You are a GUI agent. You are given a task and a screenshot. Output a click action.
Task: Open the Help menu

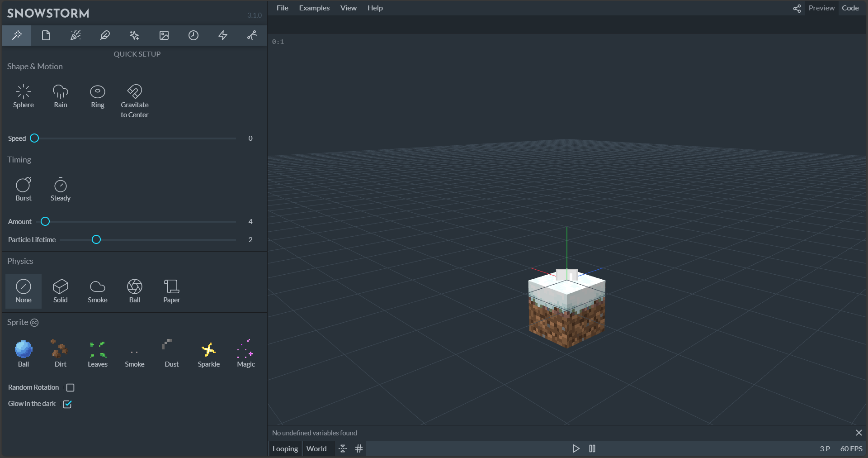[375, 8]
